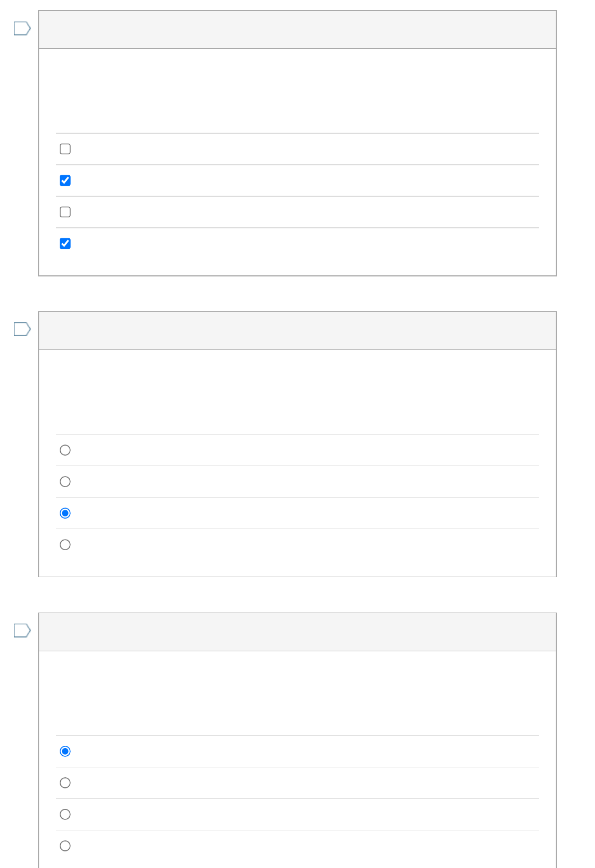Click the blank prompt area of question one
Viewport: 595px width, 868px height.
pyautogui.click(x=297, y=91)
